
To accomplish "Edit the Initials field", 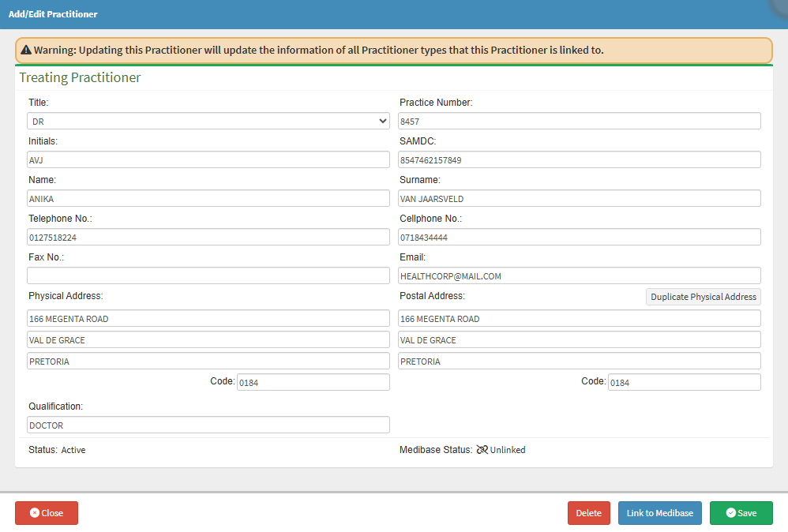I will (x=208, y=159).
